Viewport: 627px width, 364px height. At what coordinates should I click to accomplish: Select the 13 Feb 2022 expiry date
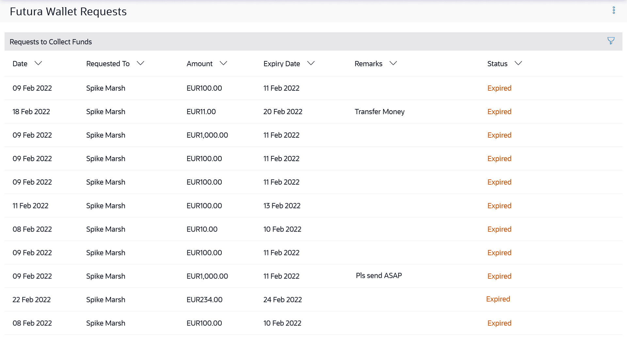282,206
